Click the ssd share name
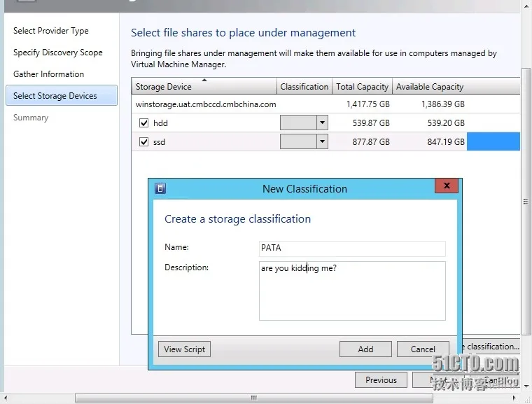 (x=159, y=142)
